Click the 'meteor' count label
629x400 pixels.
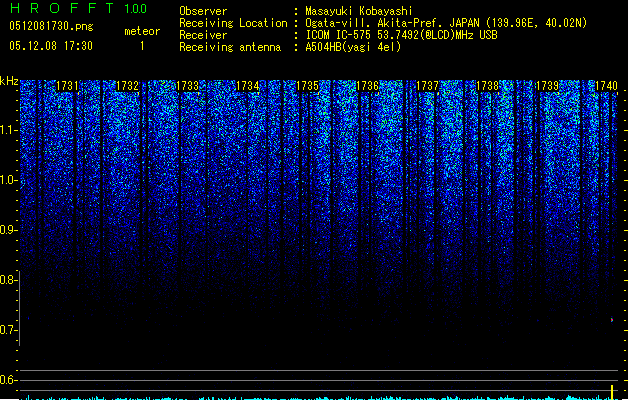coord(142,31)
